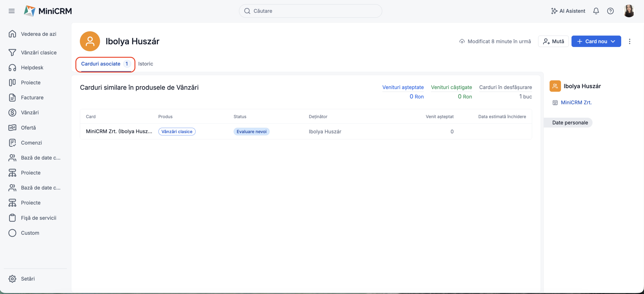Select the Carduri asociate tab

101,64
